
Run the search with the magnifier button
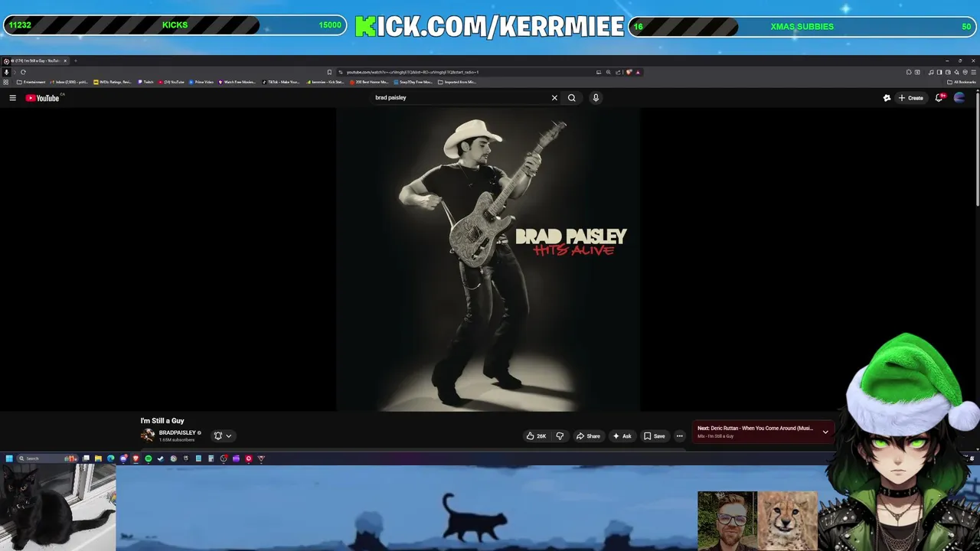(571, 98)
